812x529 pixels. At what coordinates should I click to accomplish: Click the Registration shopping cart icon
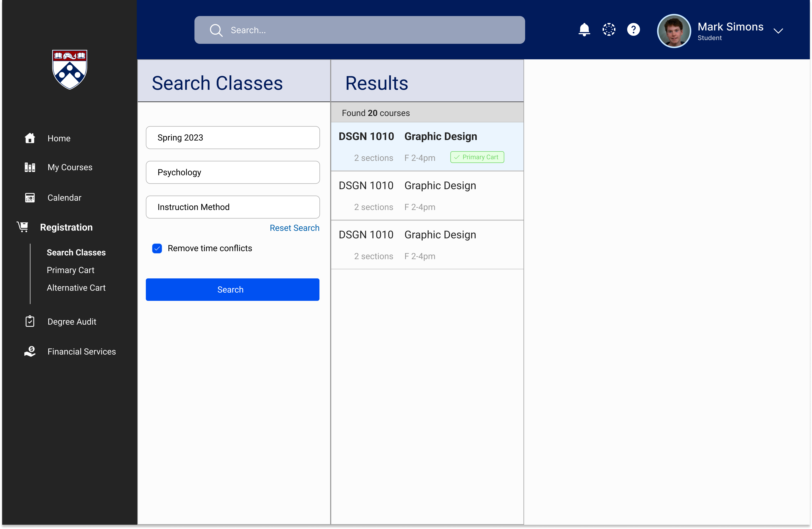point(23,227)
